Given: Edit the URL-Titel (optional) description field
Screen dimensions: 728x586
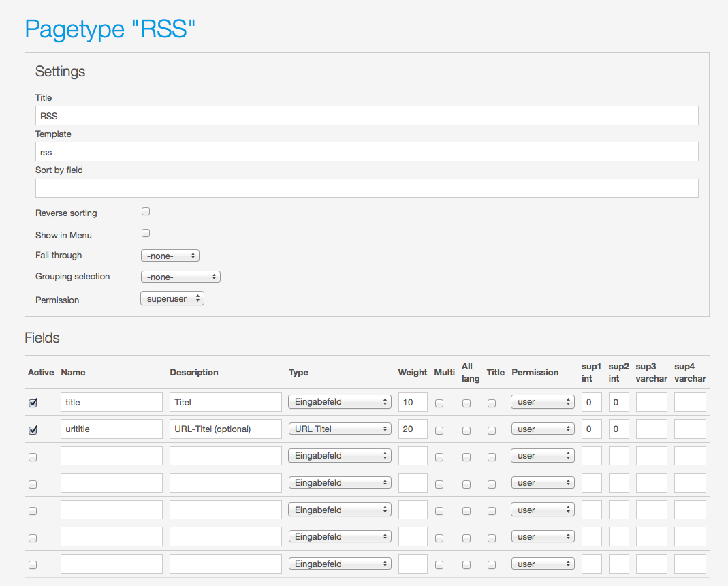Looking at the screenshot, I should [225, 429].
